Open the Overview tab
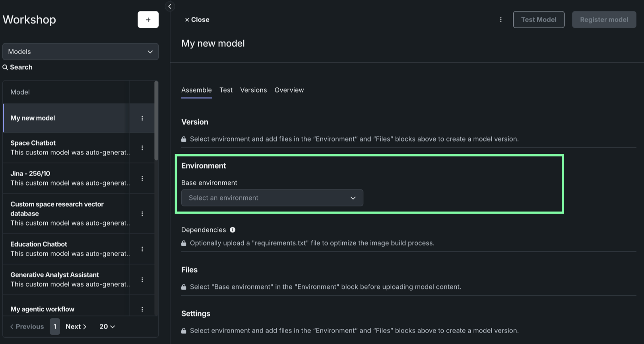Screen dimensions: 644x344 point(289,90)
